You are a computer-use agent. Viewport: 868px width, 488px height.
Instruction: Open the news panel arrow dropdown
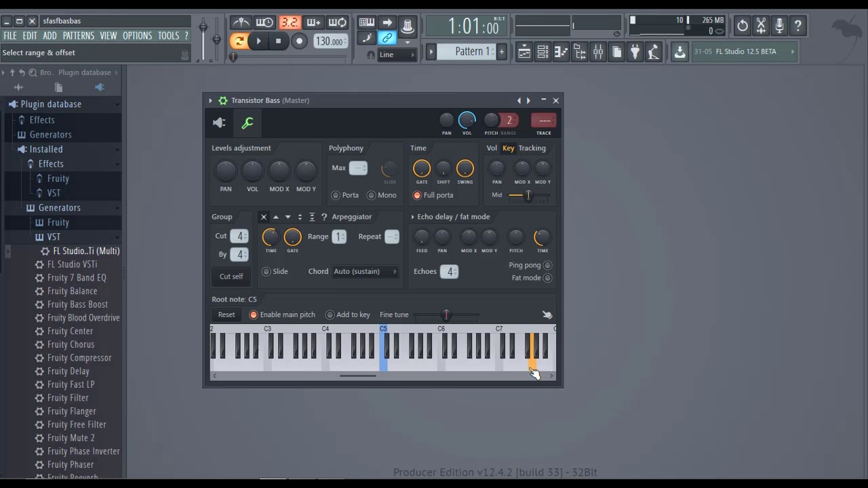792,52
